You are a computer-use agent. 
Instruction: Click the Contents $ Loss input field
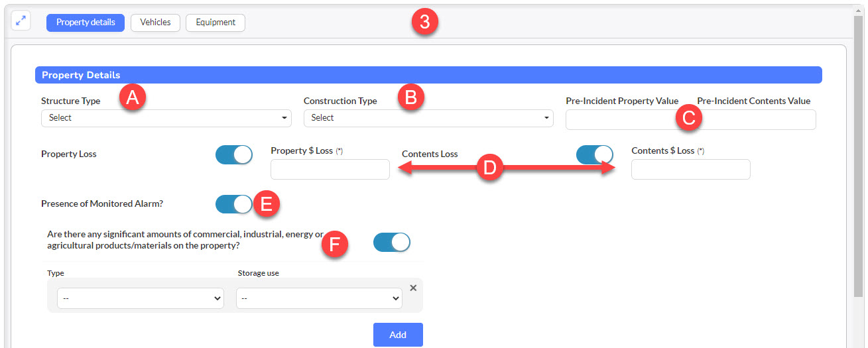(691, 169)
